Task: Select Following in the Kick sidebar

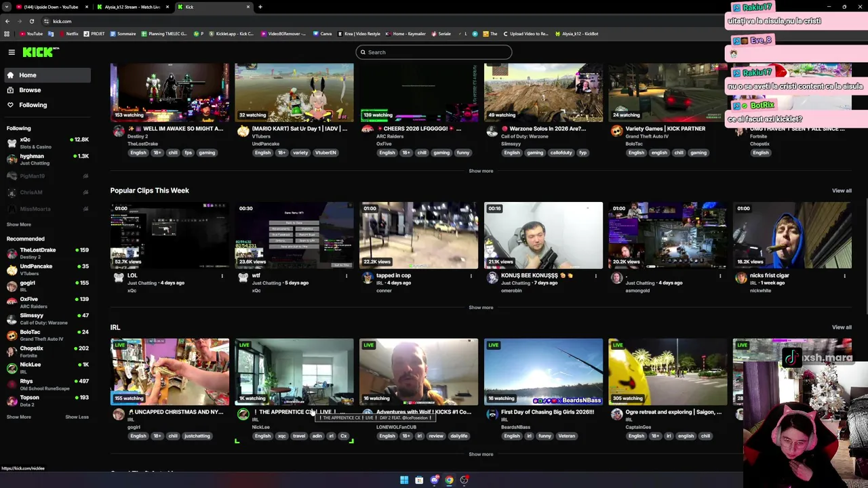Action: tap(47, 105)
